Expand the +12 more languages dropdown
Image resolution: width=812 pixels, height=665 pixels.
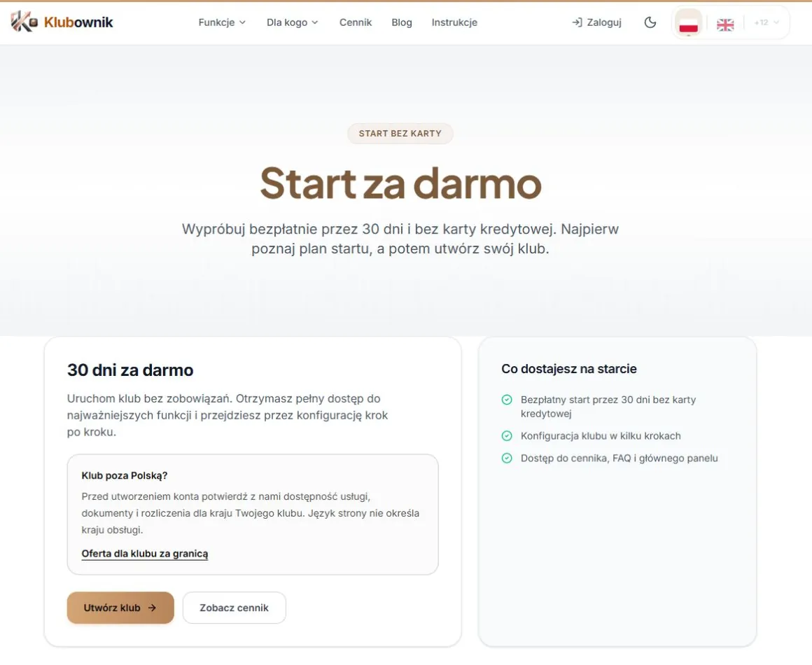point(766,22)
